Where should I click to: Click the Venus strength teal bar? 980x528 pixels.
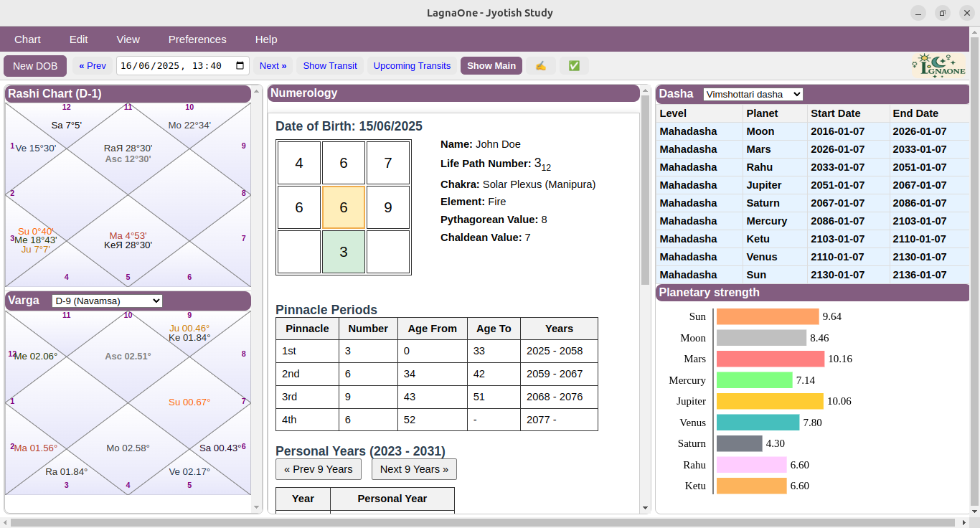[758, 423]
